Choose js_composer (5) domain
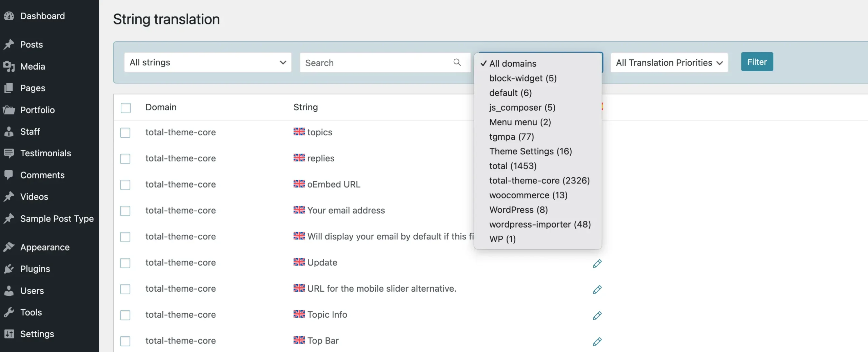Image resolution: width=868 pixels, height=352 pixels. [538, 107]
